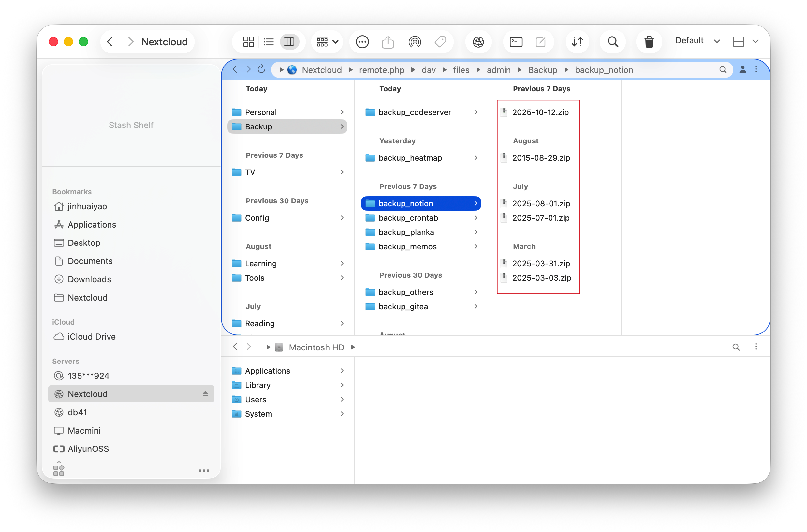Open the Default layout dropdown
The width and height of the screenshot is (807, 532).
[x=697, y=41]
